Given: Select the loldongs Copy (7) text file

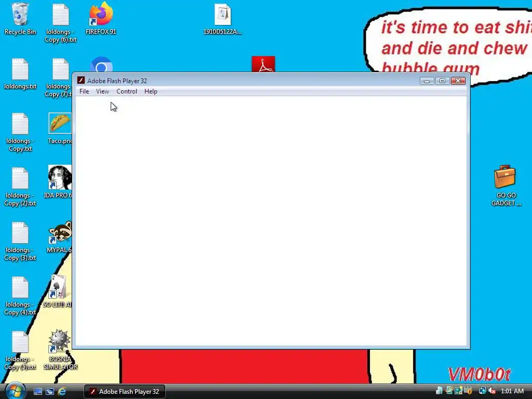Looking at the screenshot, I should click(58, 77).
